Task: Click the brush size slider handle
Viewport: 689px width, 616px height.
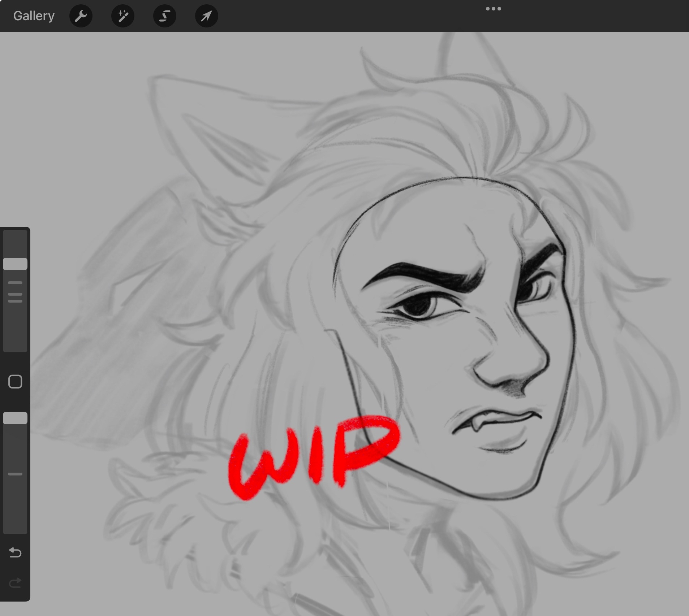Action: (x=15, y=264)
